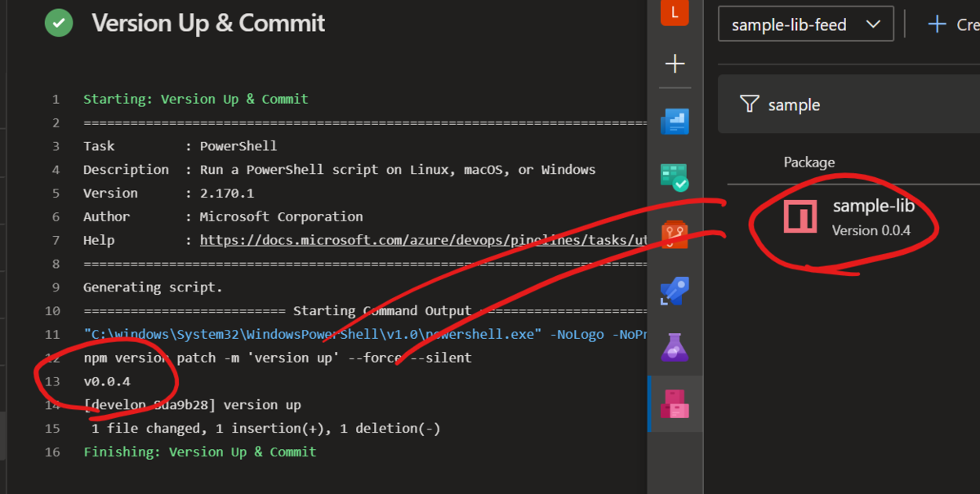The width and height of the screenshot is (980, 494).
Task: Click the 'Starting Command Output' log line
Action: [x=365, y=311]
